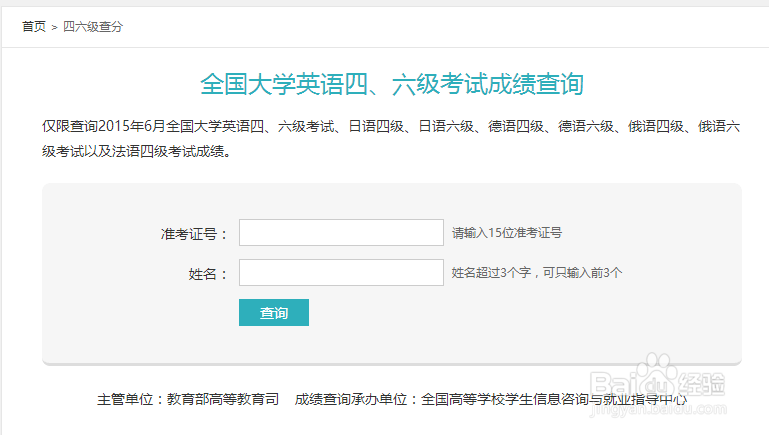Click the 姓名 field label

(208, 274)
